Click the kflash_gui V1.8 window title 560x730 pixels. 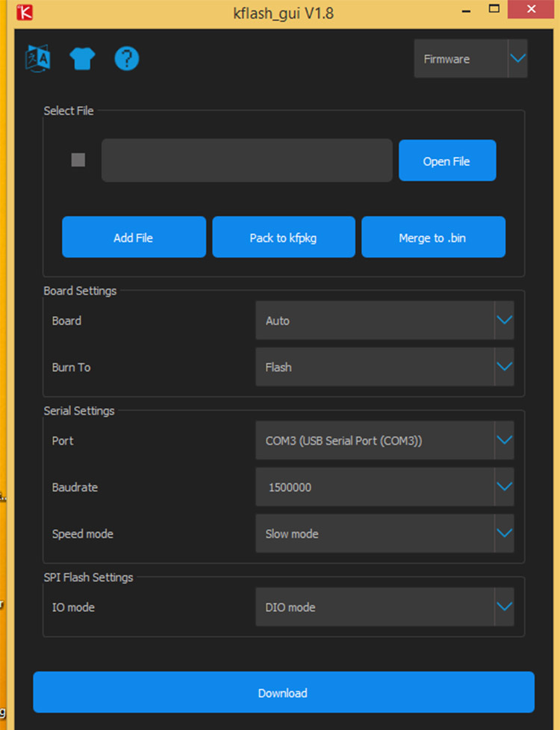tap(283, 13)
